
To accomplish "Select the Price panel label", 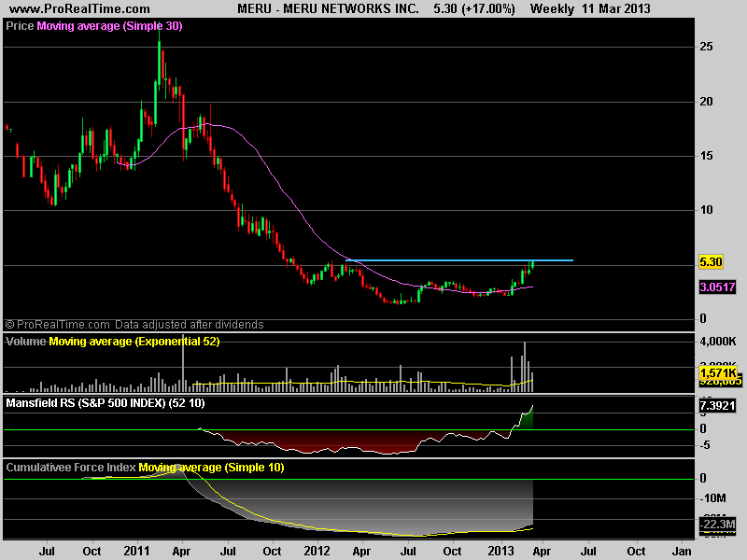I will pos(20,27).
